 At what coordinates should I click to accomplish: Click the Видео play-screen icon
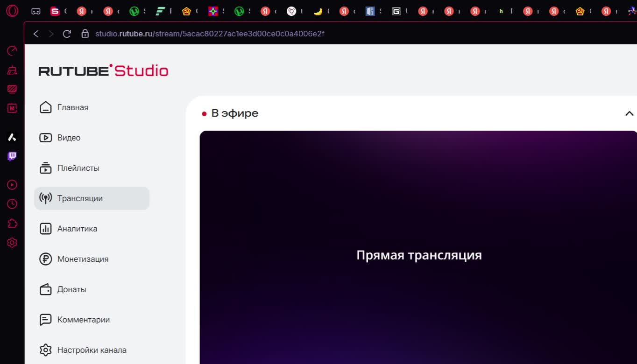tap(45, 138)
